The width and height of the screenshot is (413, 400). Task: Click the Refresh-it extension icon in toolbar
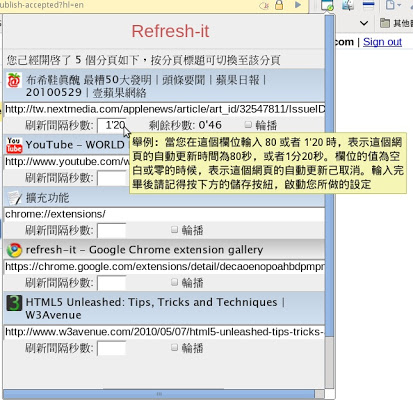[x=327, y=5]
